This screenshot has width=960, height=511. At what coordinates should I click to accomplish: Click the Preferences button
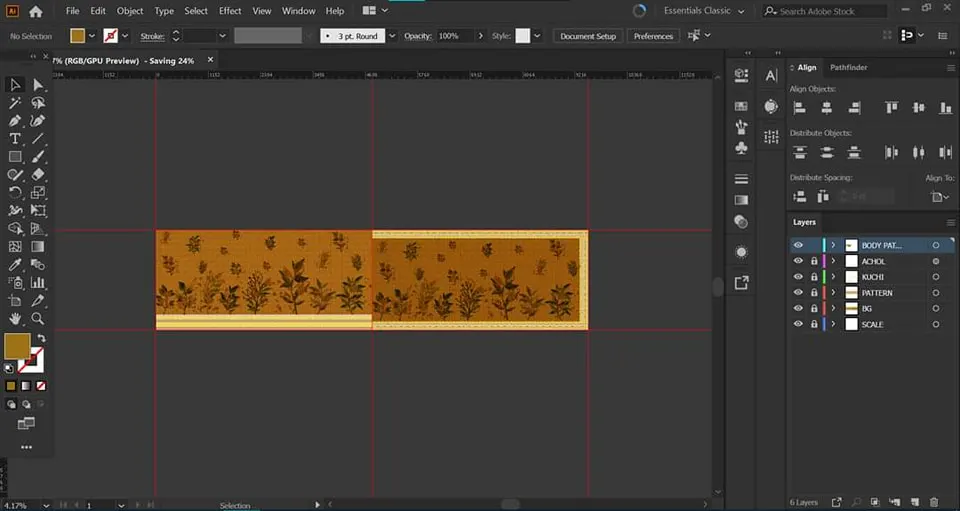coord(653,36)
